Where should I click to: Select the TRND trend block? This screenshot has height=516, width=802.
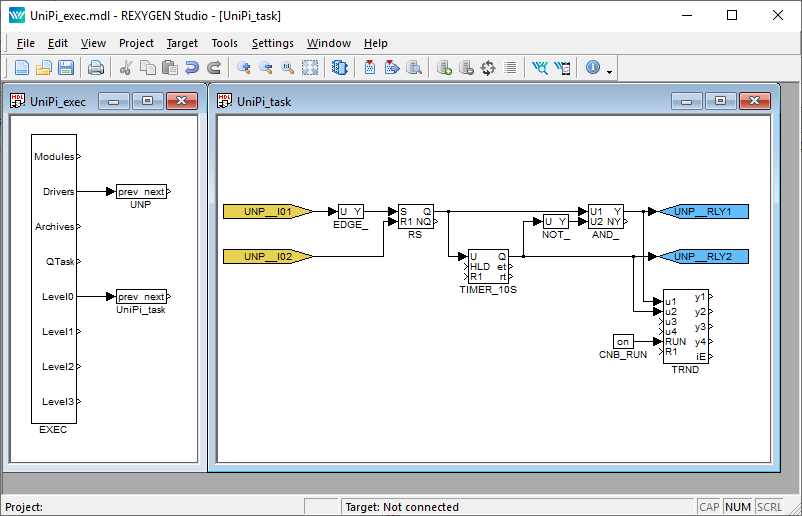686,326
